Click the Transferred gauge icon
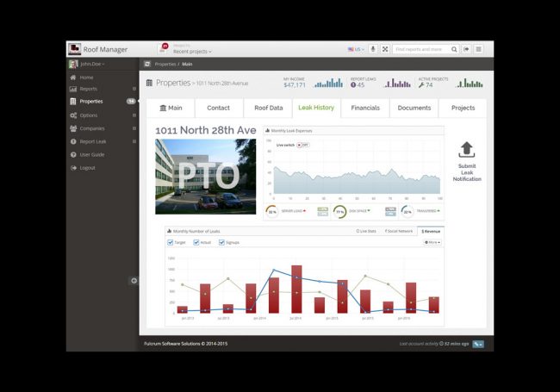 [408, 211]
